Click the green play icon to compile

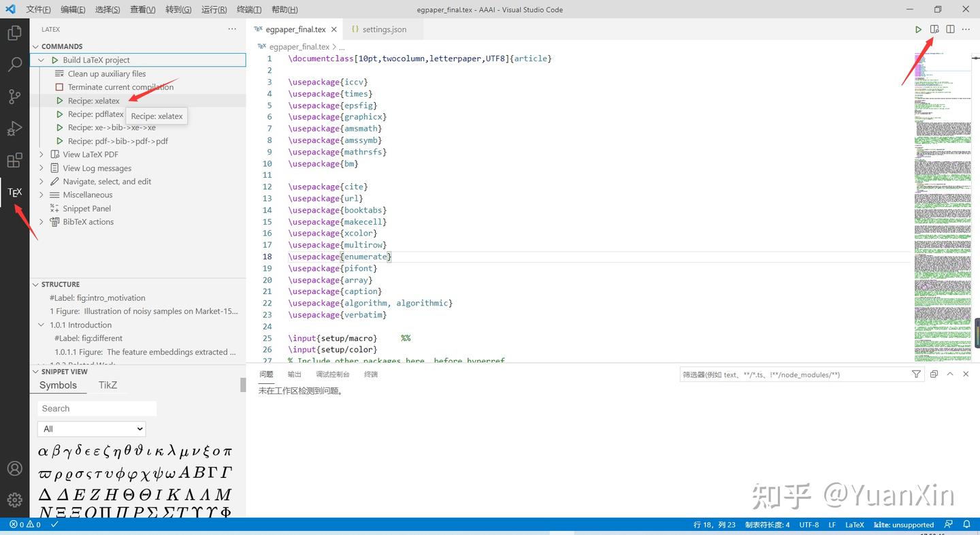click(919, 29)
